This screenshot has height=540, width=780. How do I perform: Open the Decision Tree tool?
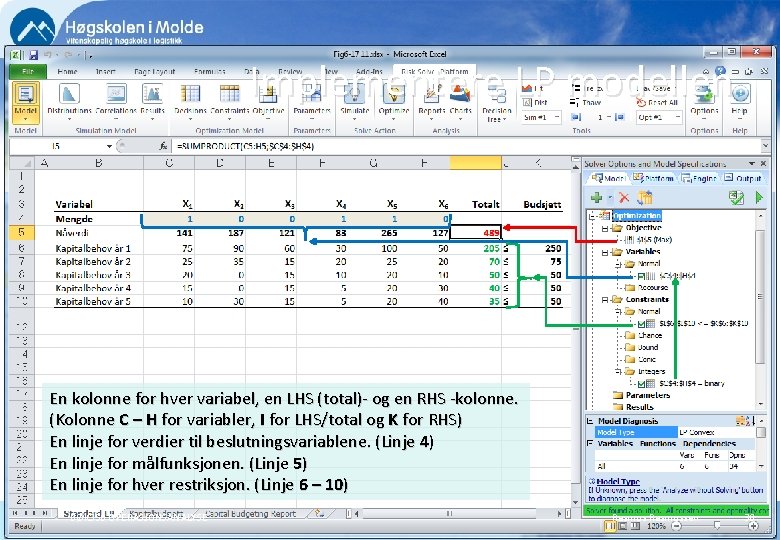click(496, 103)
